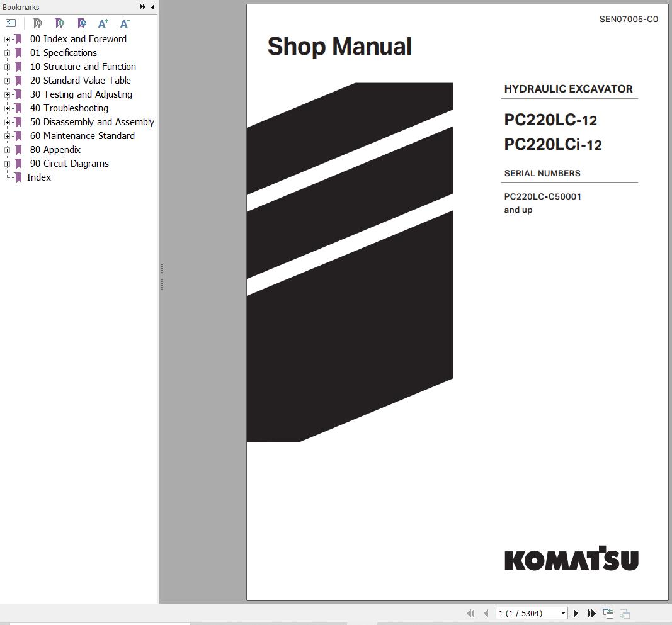Expand the 40 Troubleshooting bookmark
This screenshot has width=672, height=625.
(7, 108)
